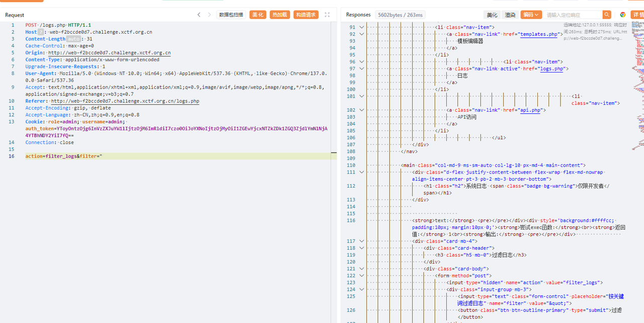Collapse the fold arrow at response line 111
Image resolution: width=644 pixels, height=323 pixels.
tap(361, 172)
